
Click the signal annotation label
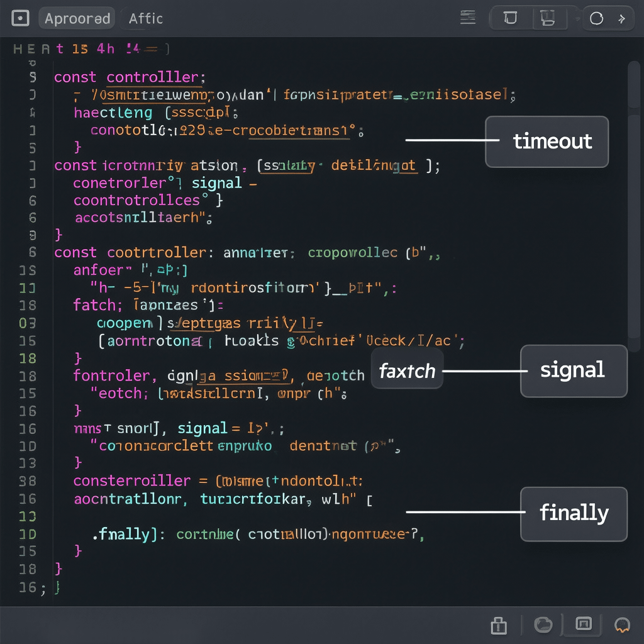[x=573, y=370]
